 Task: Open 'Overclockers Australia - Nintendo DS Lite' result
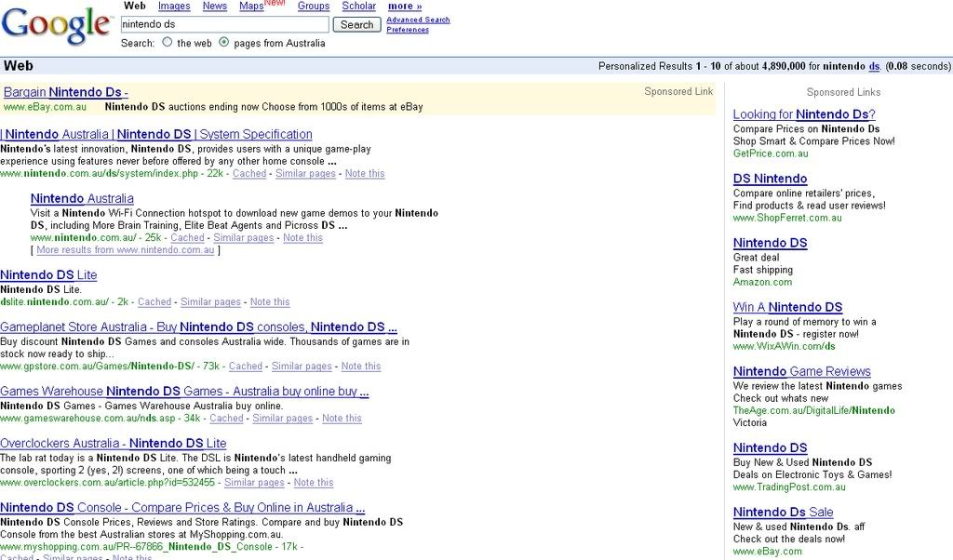(x=113, y=444)
